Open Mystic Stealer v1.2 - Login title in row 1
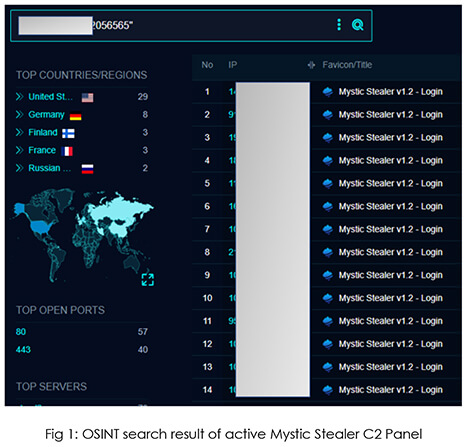The image size is (471, 447). click(391, 92)
